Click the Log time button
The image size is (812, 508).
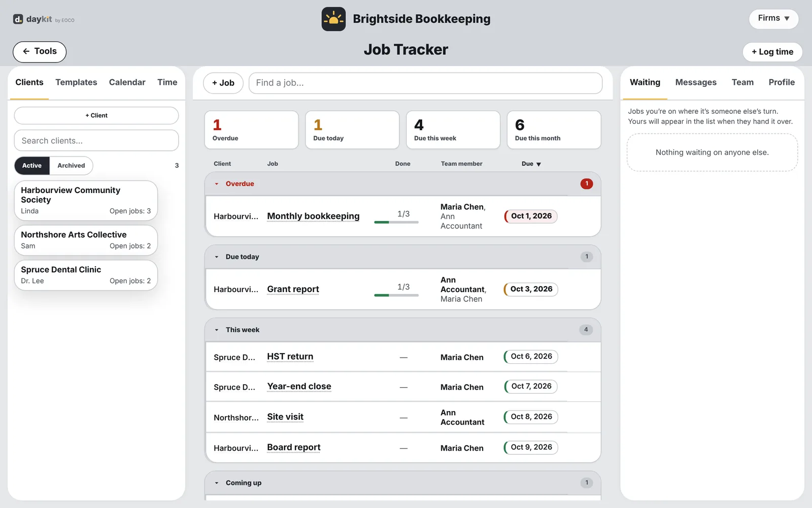point(772,52)
